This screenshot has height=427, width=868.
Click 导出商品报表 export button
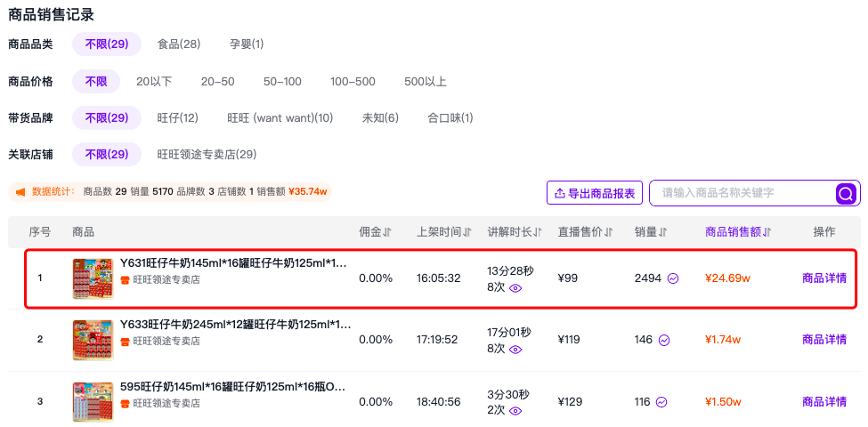(595, 193)
